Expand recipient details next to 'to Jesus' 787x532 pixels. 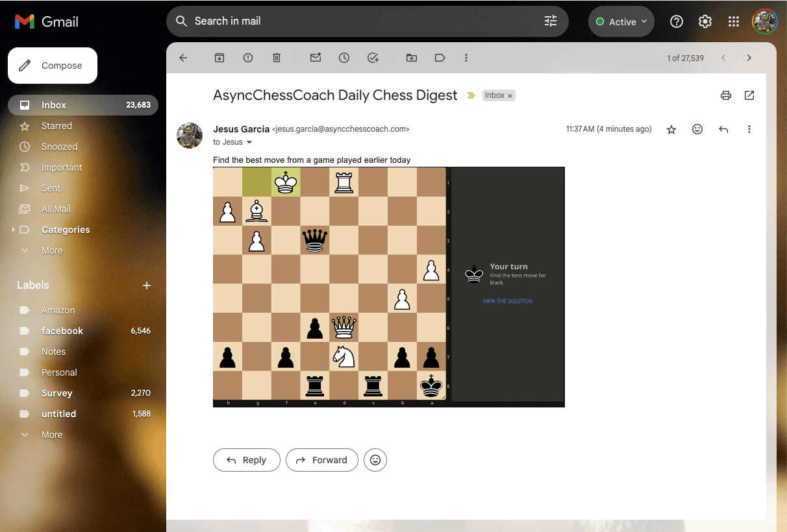coord(249,143)
